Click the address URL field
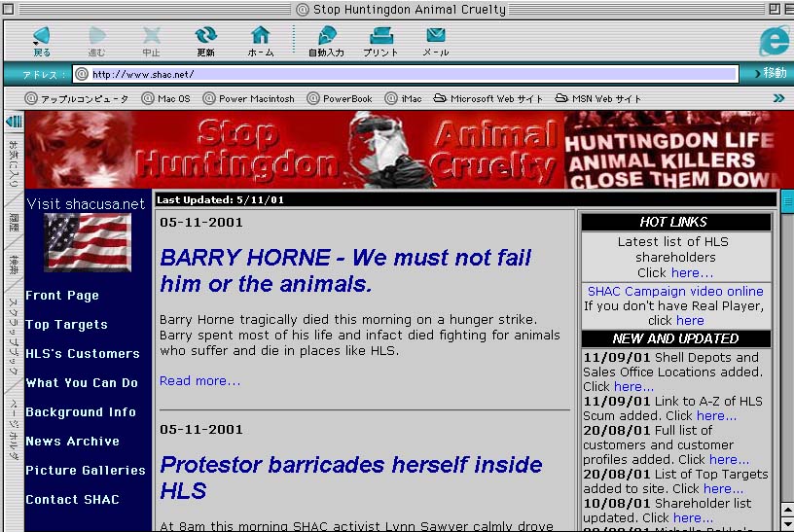Screen dimensions: 794x532 (x=405, y=75)
